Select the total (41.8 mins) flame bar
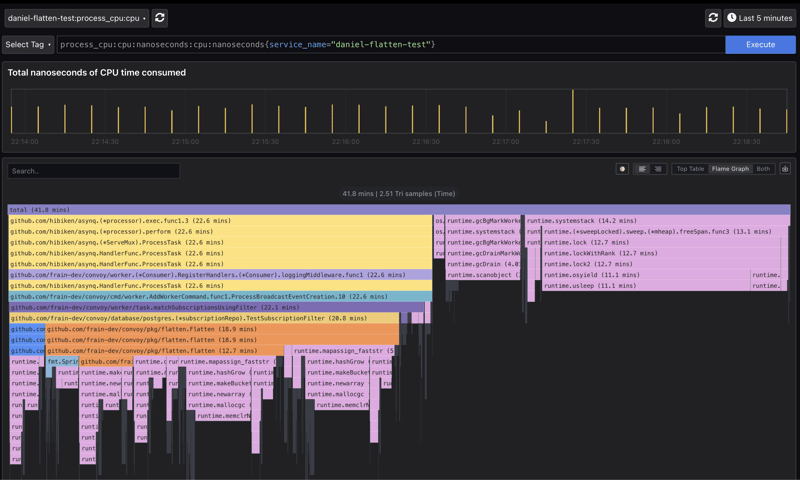This screenshot has width=800, height=480. [398, 210]
